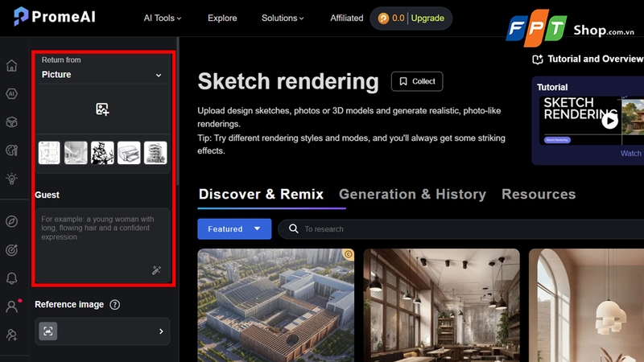
Task: Open the Home icon in sidebar
Action: (x=11, y=65)
